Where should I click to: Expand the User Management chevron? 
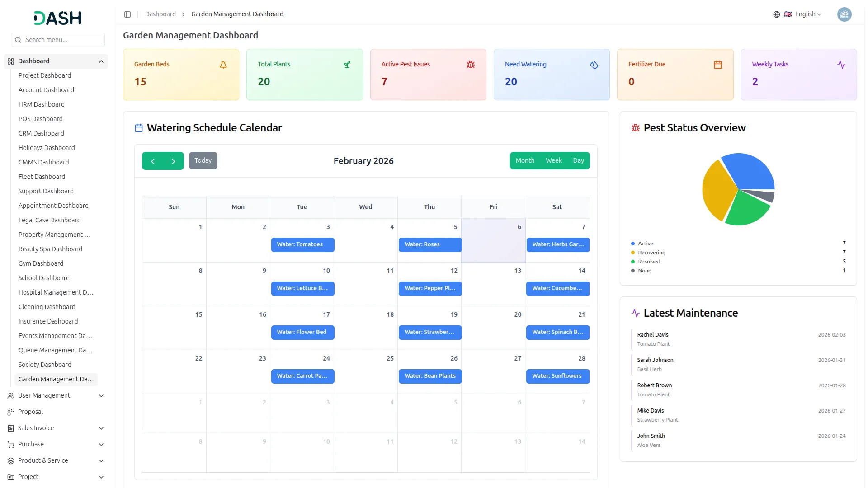[101, 396]
